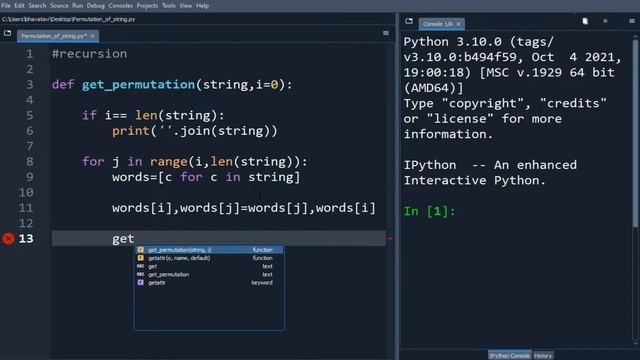Click line number 3 in the gutter

point(29,84)
